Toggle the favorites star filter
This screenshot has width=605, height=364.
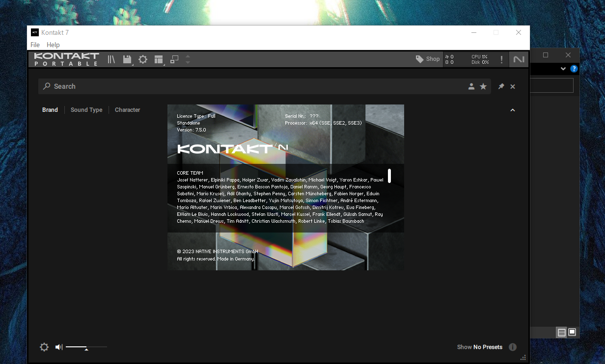(483, 86)
